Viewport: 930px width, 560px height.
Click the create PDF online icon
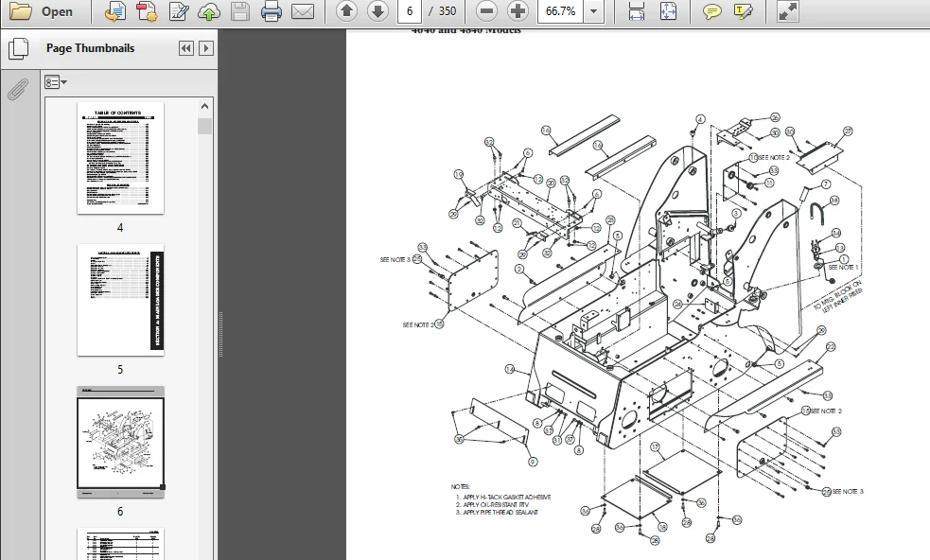point(115,11)
